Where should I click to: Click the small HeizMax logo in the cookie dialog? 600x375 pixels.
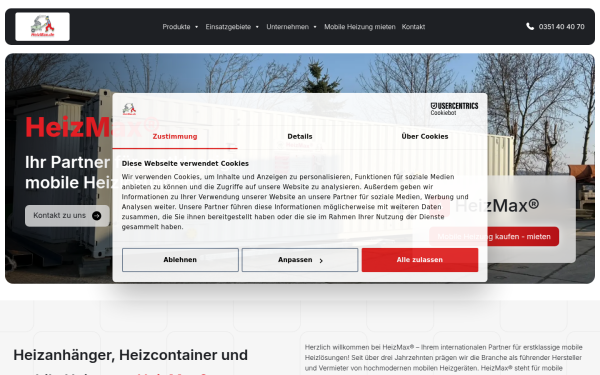[129, 109]
